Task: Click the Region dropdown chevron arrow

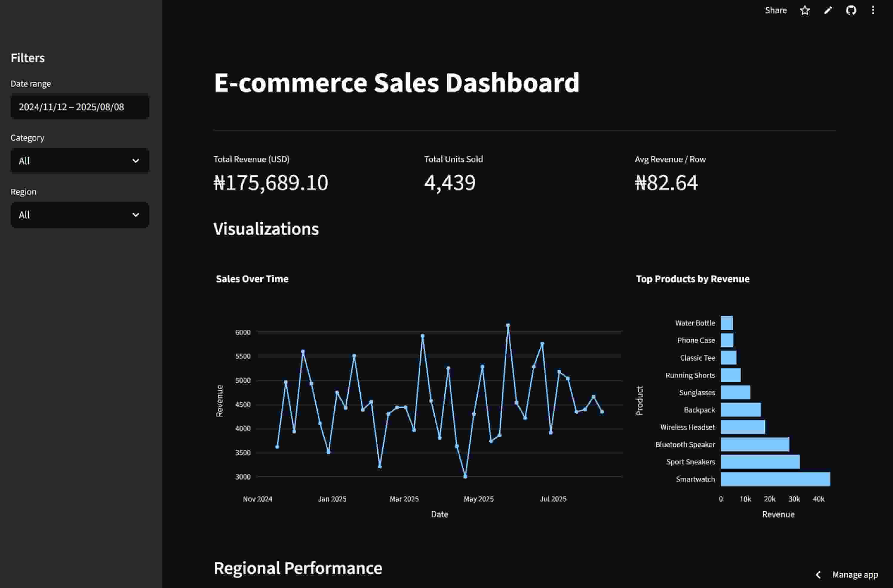Action: [x=136, y=215]
